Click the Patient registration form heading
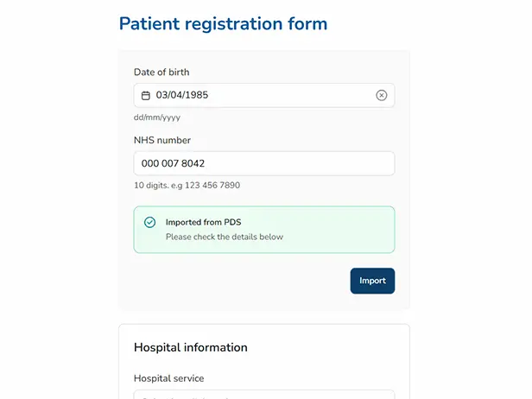 coord(223,24)
